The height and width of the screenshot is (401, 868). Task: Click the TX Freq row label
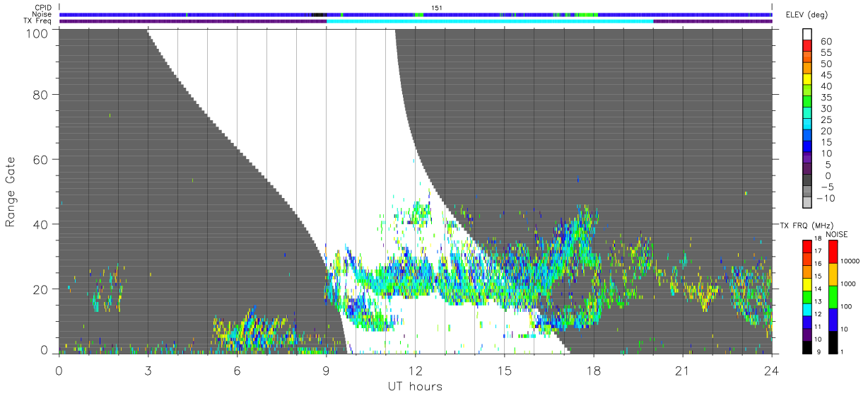point(38,21)
